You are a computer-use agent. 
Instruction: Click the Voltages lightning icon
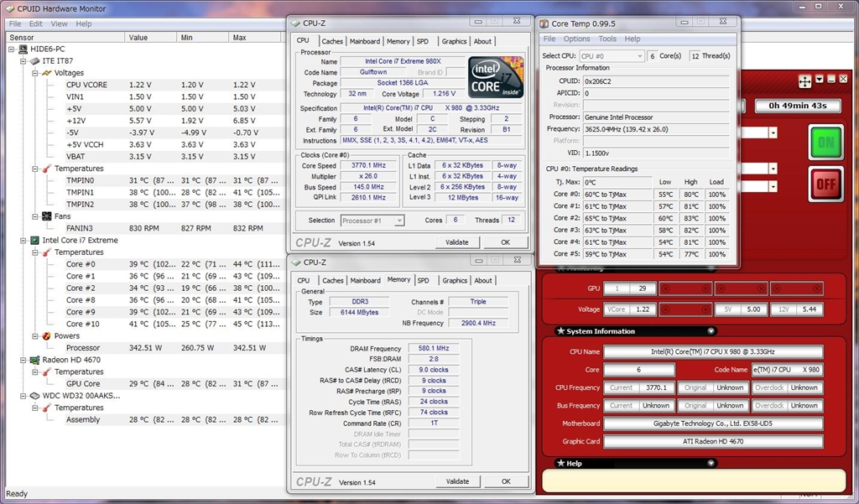(x=47, y=73)
